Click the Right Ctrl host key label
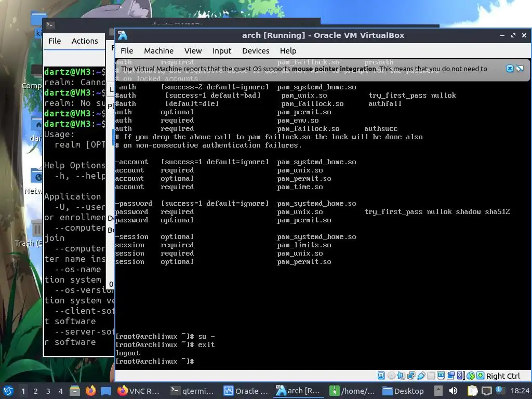The image size is (532, 399). [503, 376]
